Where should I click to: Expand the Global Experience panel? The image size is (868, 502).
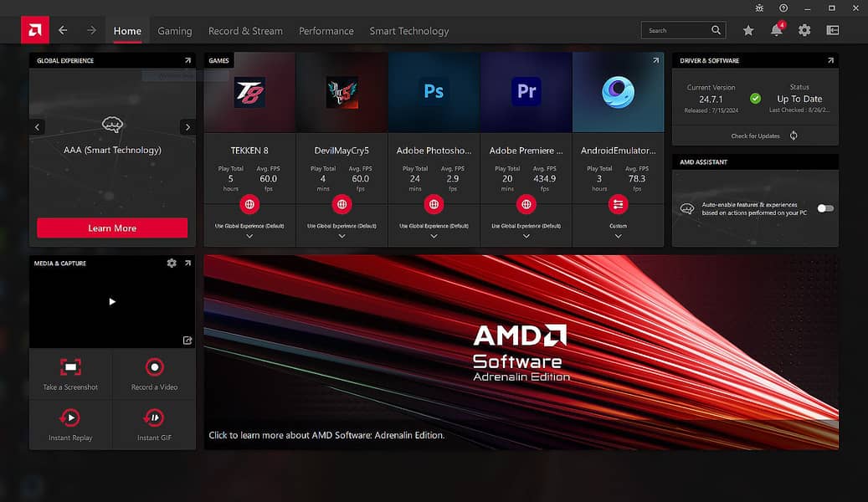(x=187, y=60)
